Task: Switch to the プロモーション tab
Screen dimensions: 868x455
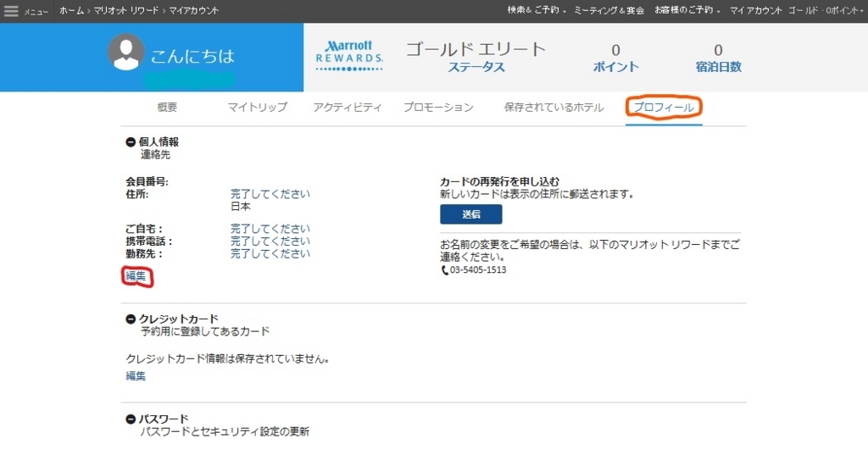Action: pos(438,108)
